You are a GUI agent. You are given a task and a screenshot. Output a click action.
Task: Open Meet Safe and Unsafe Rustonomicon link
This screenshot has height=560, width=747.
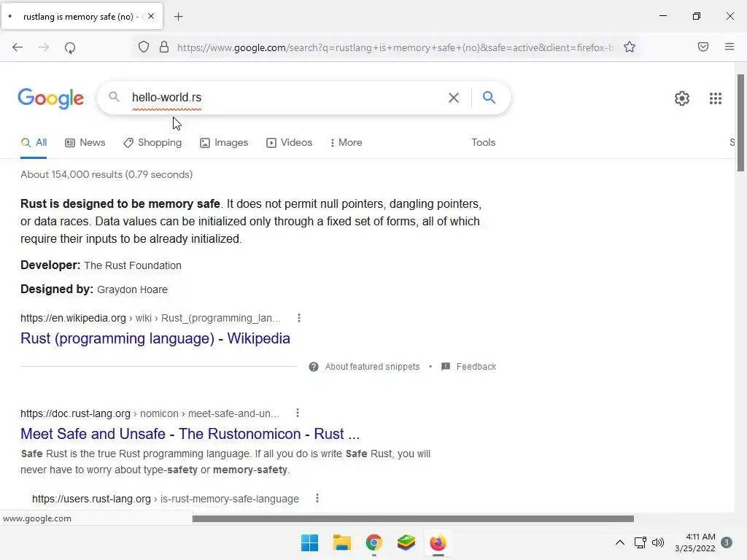190,434
